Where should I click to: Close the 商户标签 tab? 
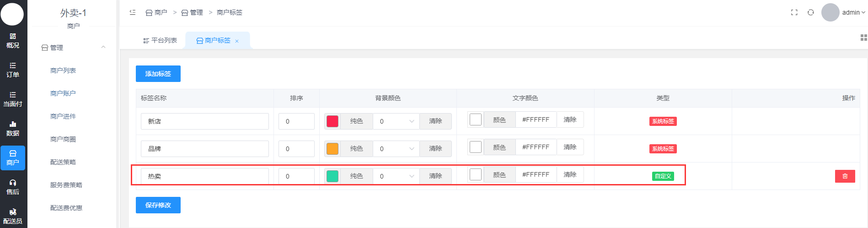point(237,41)
